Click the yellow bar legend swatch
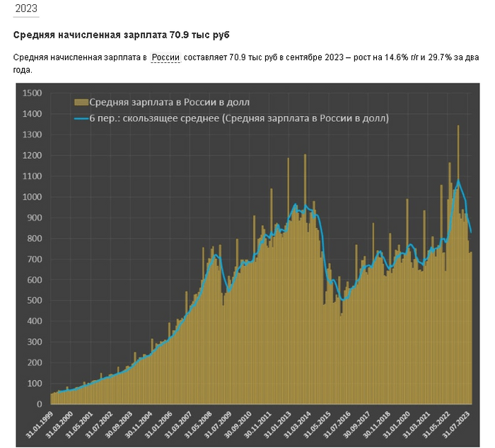This screenshot has width=495, height=448. pyautogui.click(x=82, y=103)
